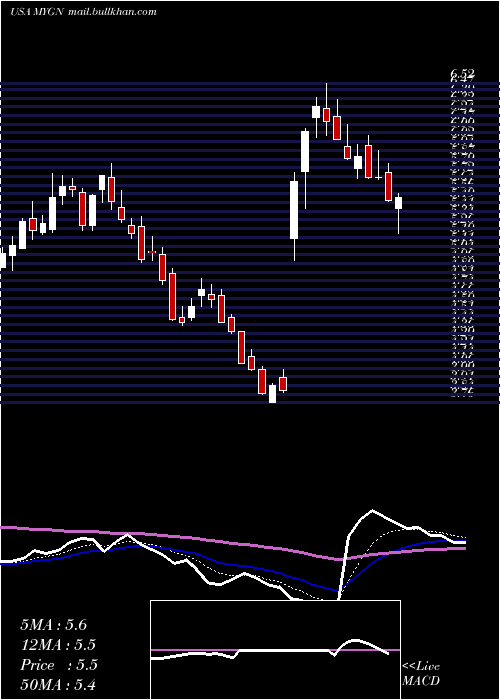500x700 pixels.
Task: Click the 'USA MYGN mail.bullkhan.com' title text
Action: (x=83, y=12)
